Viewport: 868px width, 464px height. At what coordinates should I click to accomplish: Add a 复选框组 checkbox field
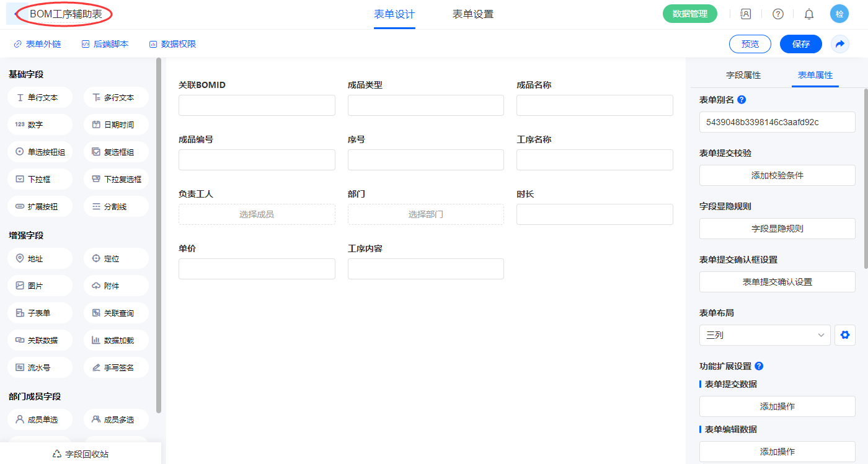click(x=116, y=152)
